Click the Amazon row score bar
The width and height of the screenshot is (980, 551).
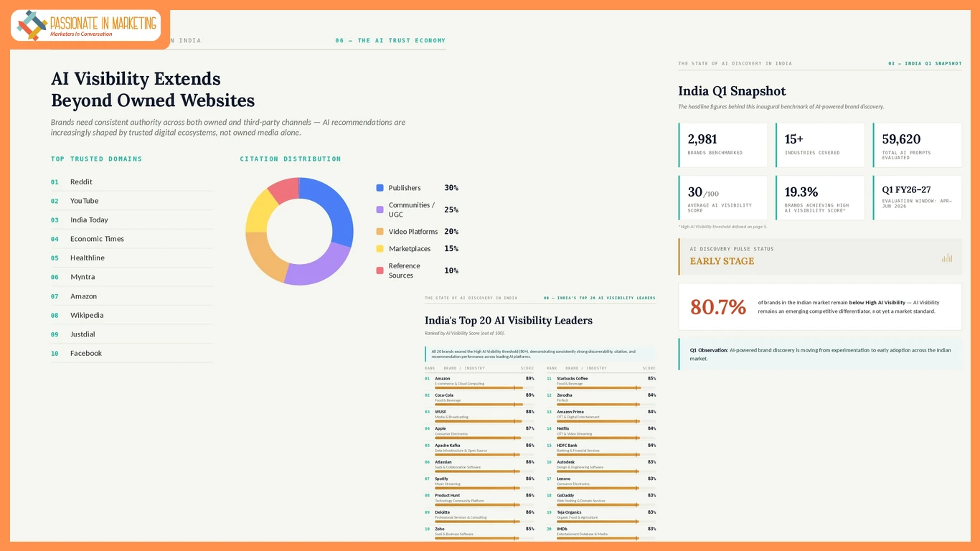(484, 387)
